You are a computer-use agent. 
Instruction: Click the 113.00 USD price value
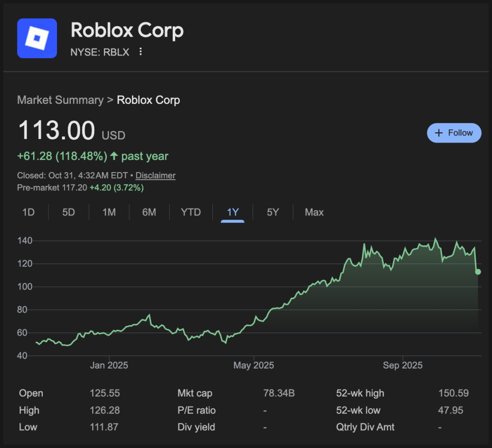pos(57,131)
